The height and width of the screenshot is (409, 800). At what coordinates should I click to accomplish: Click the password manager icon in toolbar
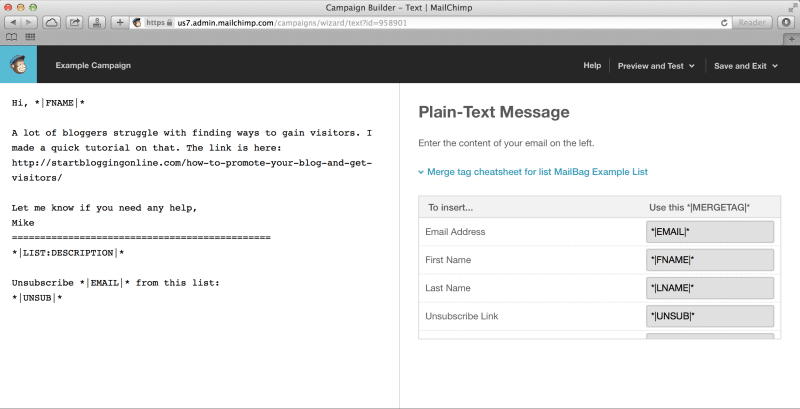pyautogui.click(x=97, y=22)
